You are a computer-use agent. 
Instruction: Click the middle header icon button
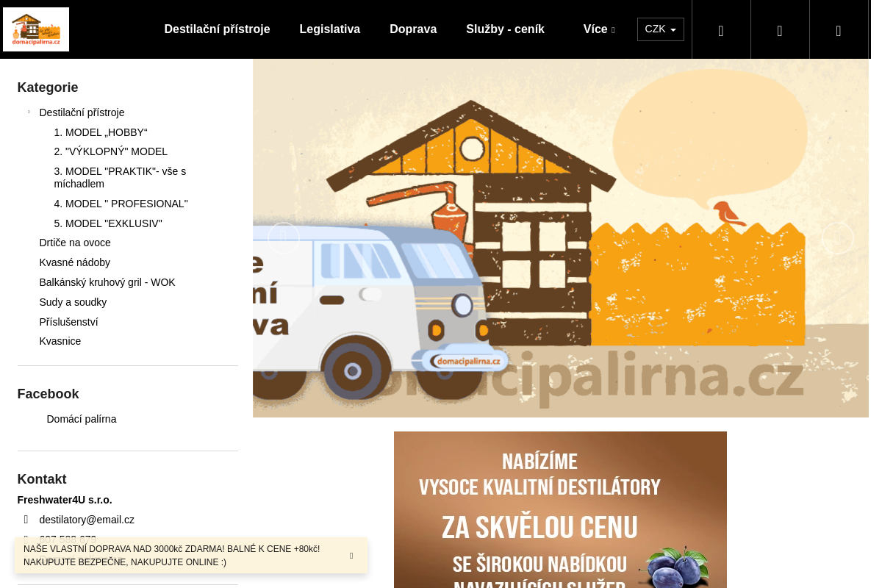point(780,29)
